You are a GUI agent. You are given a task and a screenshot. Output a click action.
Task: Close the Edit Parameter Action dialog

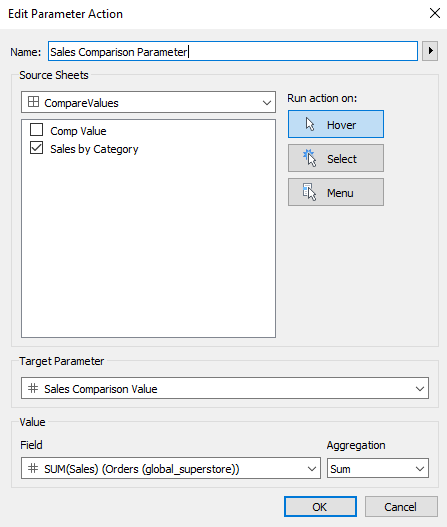coord(435,13)
